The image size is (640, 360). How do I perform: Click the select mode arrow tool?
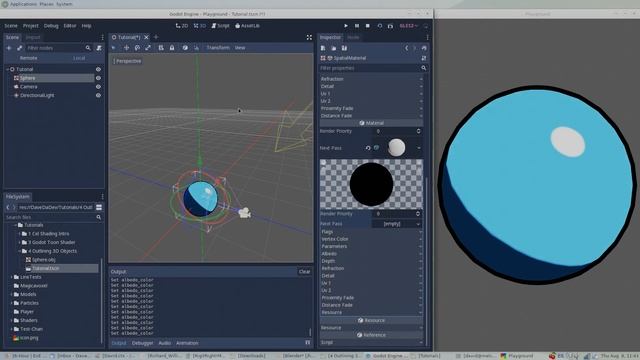(x=114, y=48)
